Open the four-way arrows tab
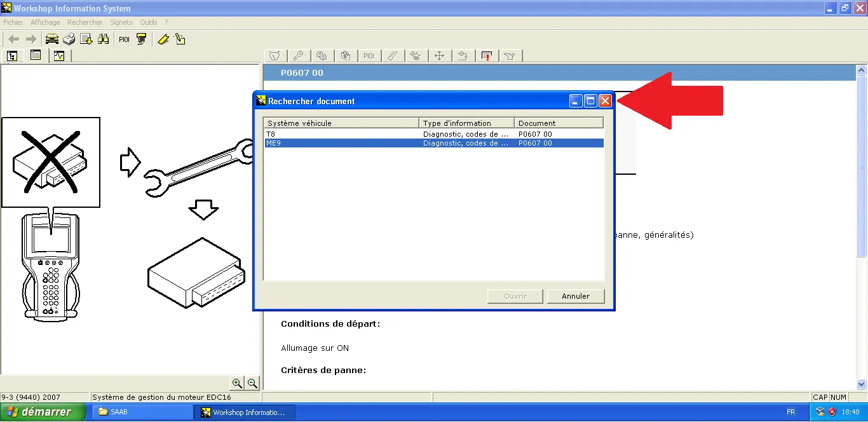Viewport: 868px width, 422px height. (439, 56)
